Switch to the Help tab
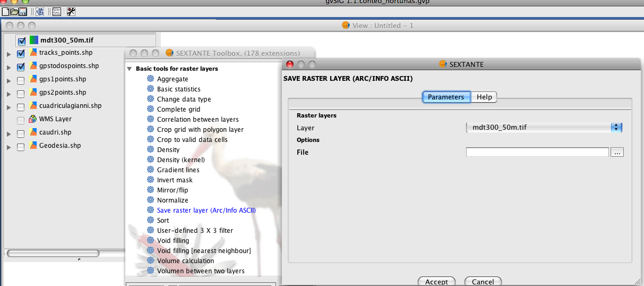Image resolution: width=644 pixels, height=286 pixels. click(484, 97)
